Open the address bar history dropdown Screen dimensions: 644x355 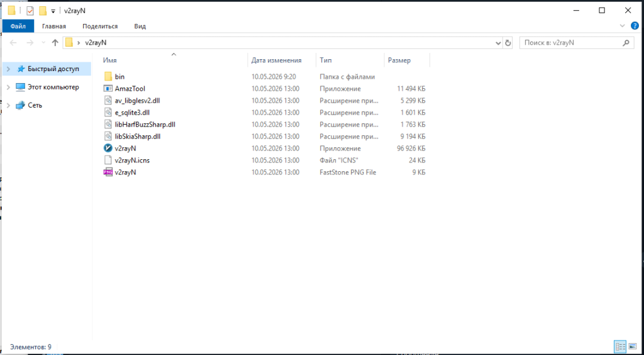499,43
